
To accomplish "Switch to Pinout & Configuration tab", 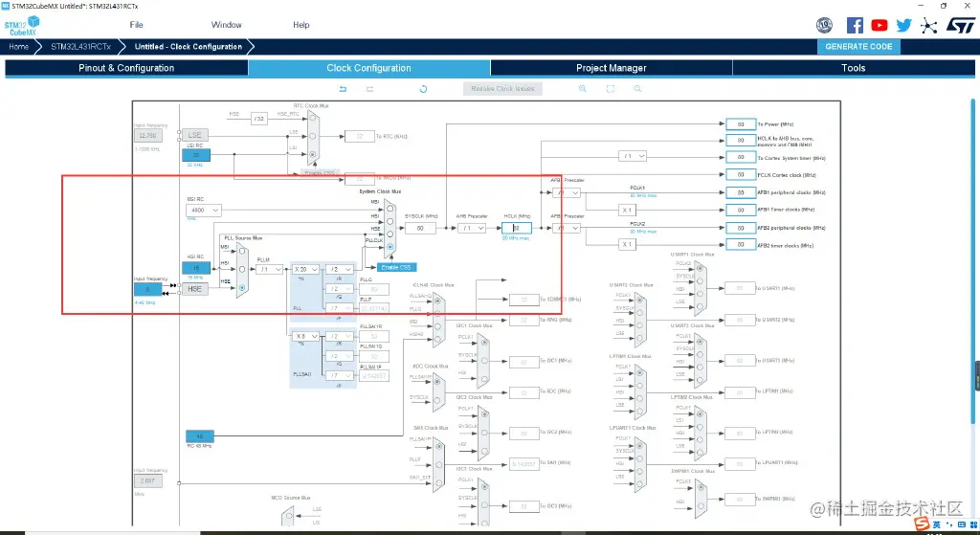I will tap(126, 68).
